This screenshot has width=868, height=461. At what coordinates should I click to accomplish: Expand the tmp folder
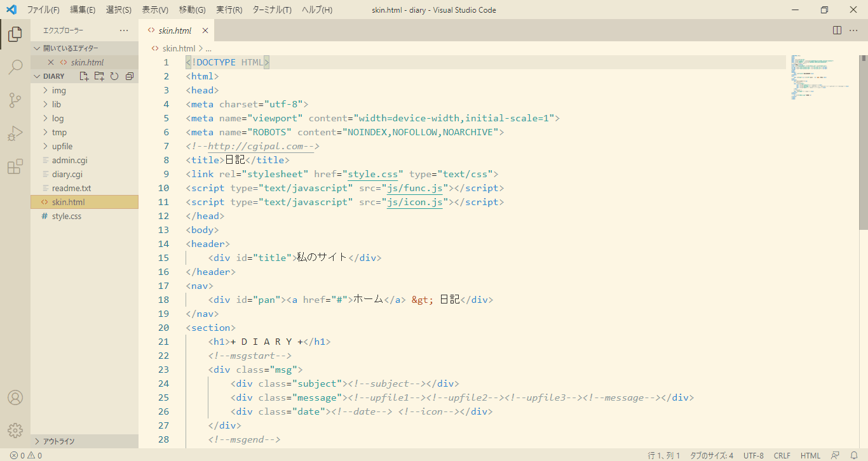(85, 132)
